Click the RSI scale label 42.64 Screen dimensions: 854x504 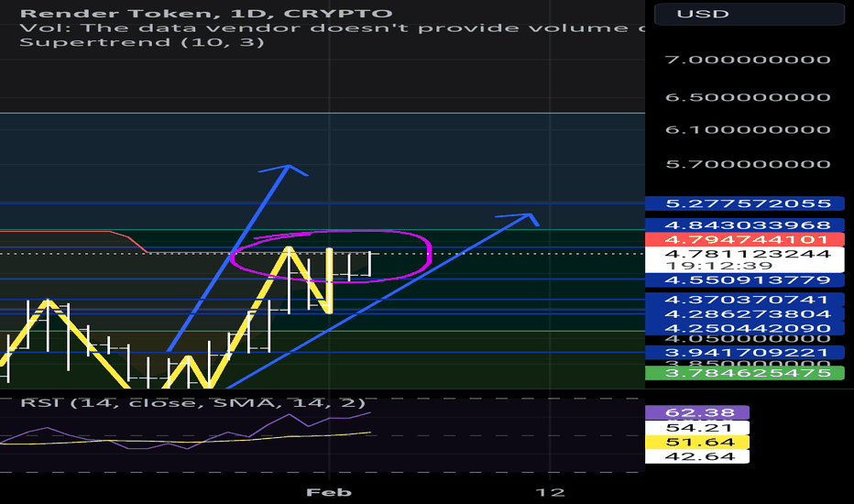click(x=697, y=456)
